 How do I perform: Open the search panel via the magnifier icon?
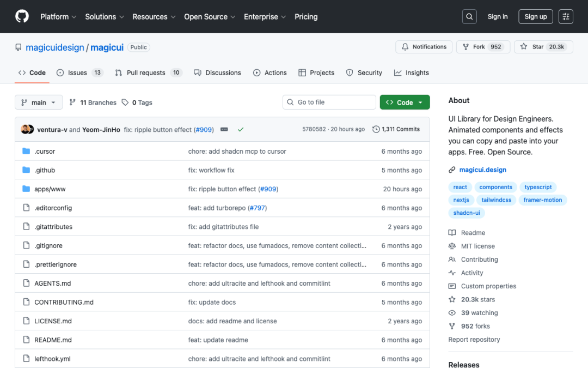(469, 16)
